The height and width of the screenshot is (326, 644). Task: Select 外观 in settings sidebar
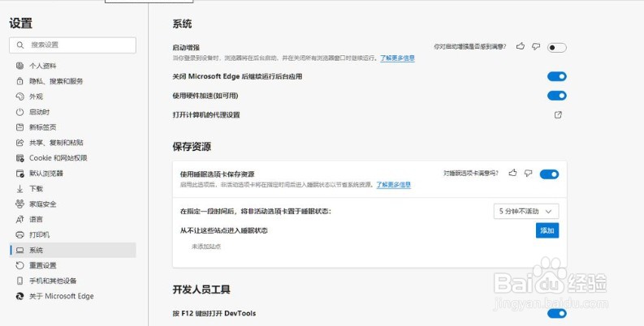(x=73, y=97)
